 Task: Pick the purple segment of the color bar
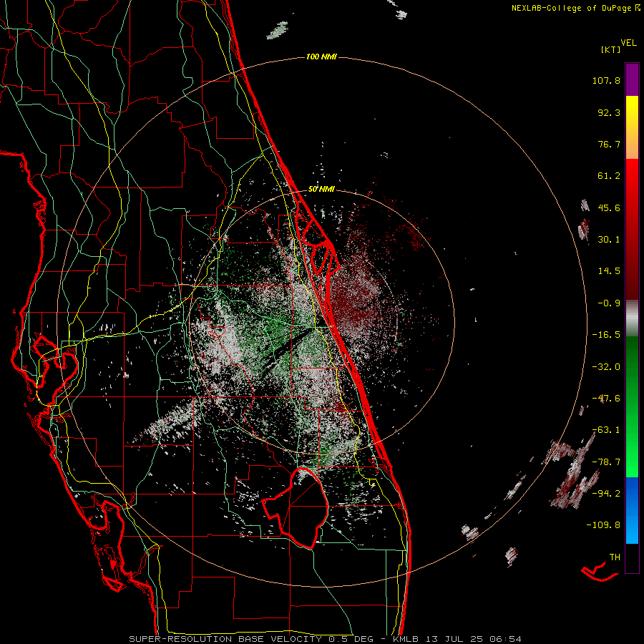coord(632,79)
